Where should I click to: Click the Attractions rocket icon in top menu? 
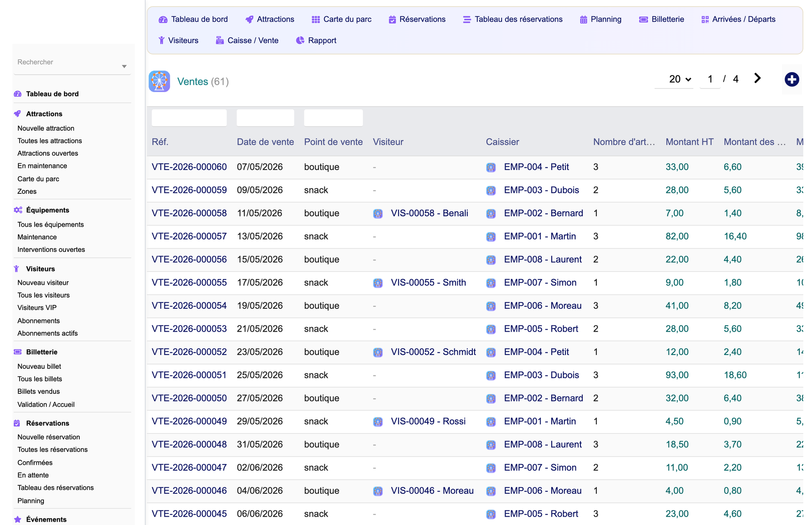point(249,20)
